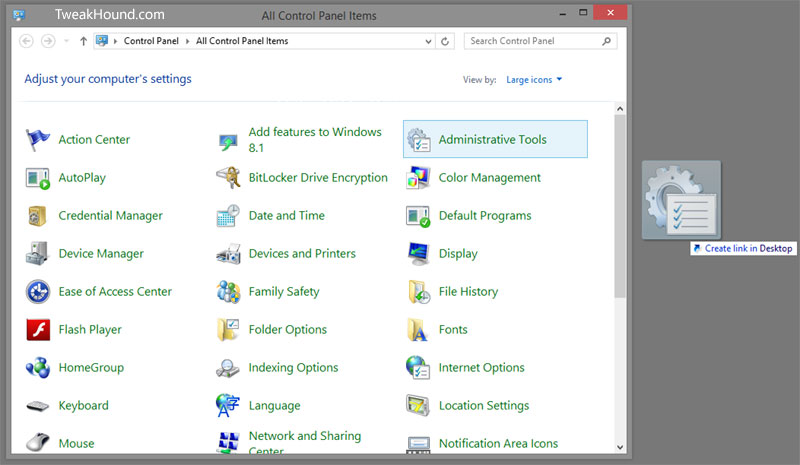800x465 pixels.
Task: Open the Keyboard icon
Action: click(x=38, y=406)
